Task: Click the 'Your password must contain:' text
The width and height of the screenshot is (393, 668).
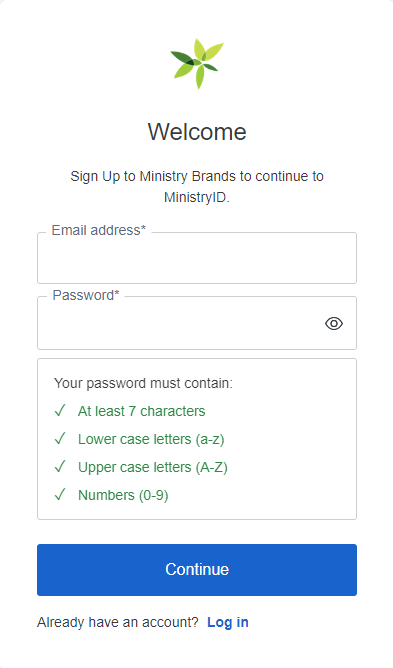Action: tap(143, 383)
